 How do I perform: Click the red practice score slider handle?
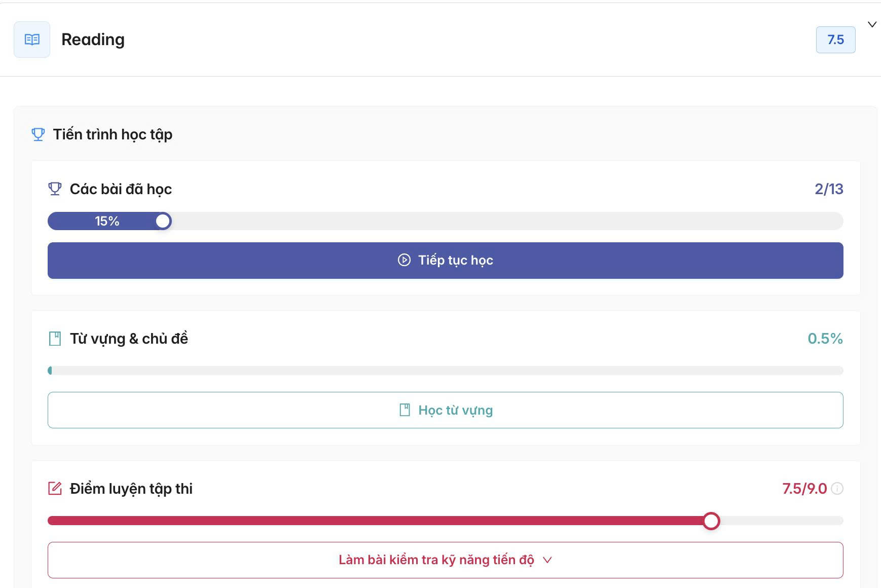711,521
